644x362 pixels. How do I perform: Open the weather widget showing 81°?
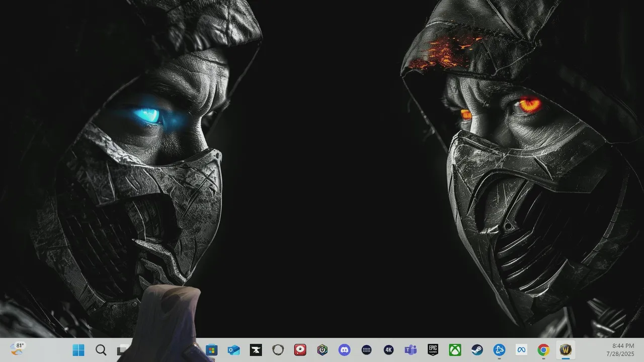click(x=17, y=349)
